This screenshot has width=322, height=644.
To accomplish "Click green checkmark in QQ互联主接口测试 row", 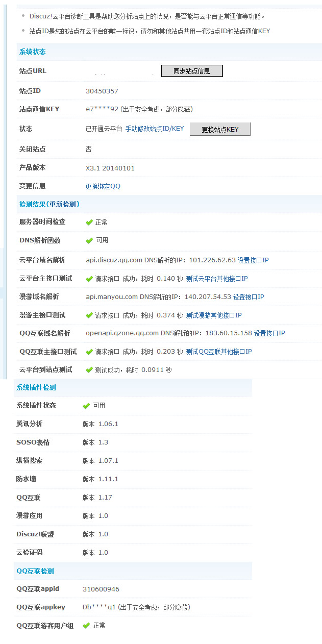I will click(89, 352).
